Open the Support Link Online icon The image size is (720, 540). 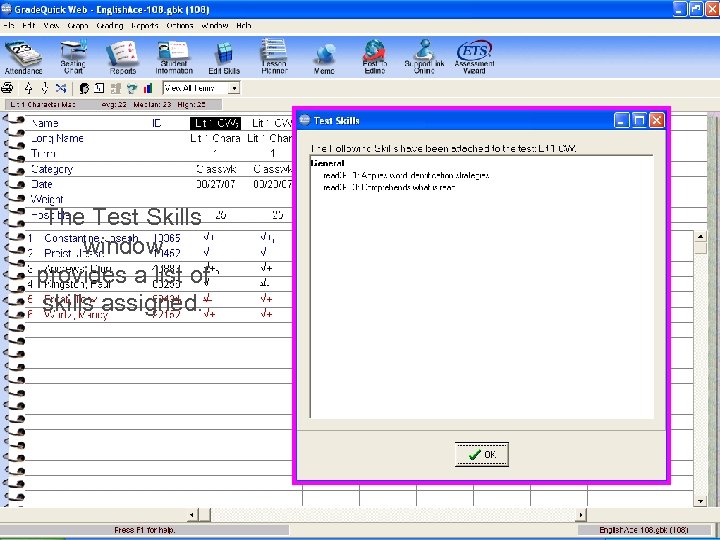tap(424, 57)
